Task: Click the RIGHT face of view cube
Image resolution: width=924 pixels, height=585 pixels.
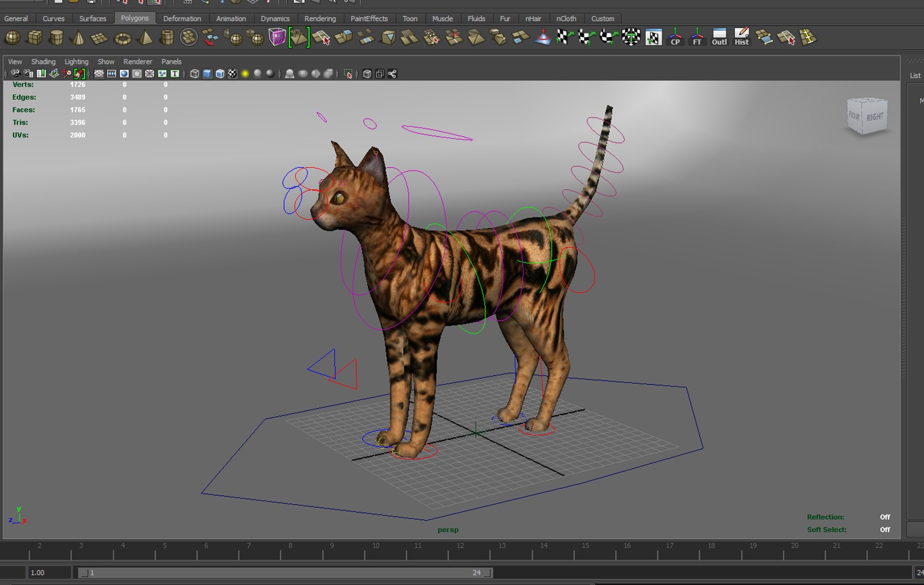Action: point(875,117)
